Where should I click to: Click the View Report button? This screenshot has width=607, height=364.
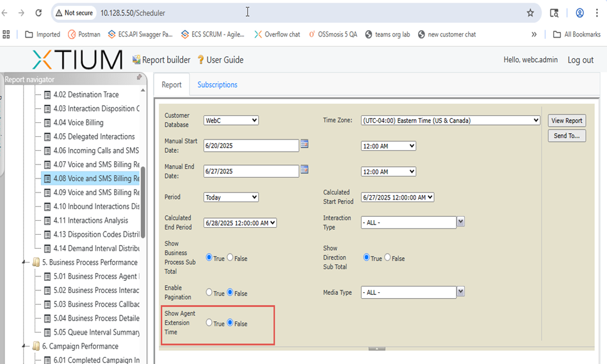(x=567, y=120)
